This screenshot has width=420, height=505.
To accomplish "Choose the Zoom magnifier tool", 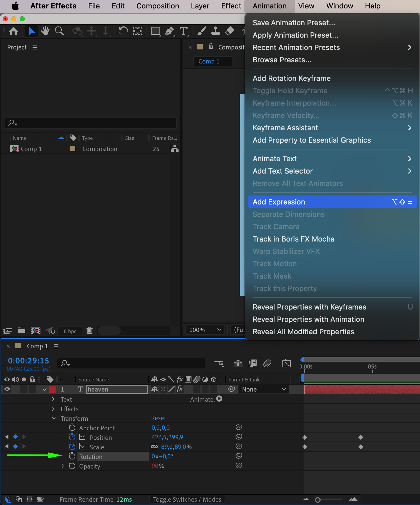I will [x=59, y=31].
